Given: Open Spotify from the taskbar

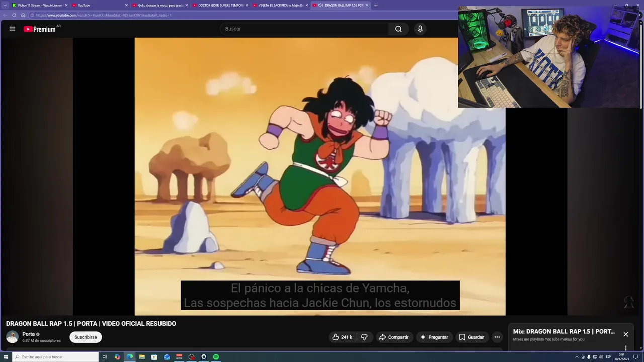Looking at the screenshot, I should (216, 357).
